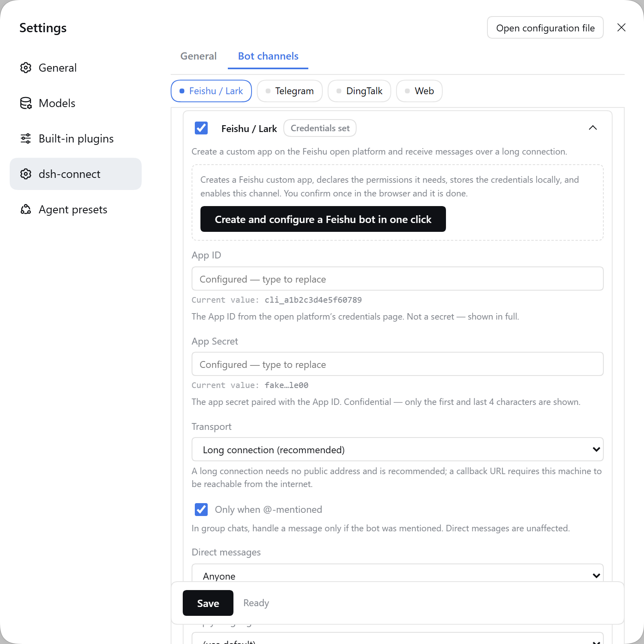Click the Ready status text

256,603
